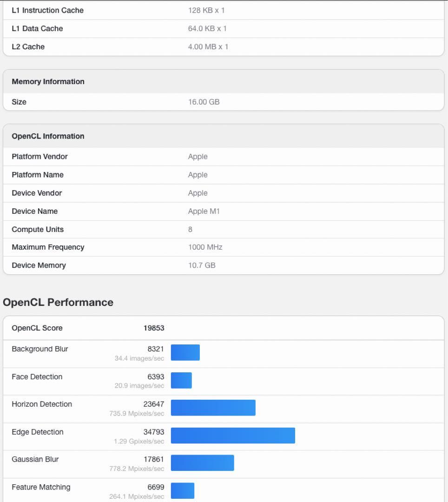
Task: Select the Device Name value Apple M1
Action: coord(204,211)
